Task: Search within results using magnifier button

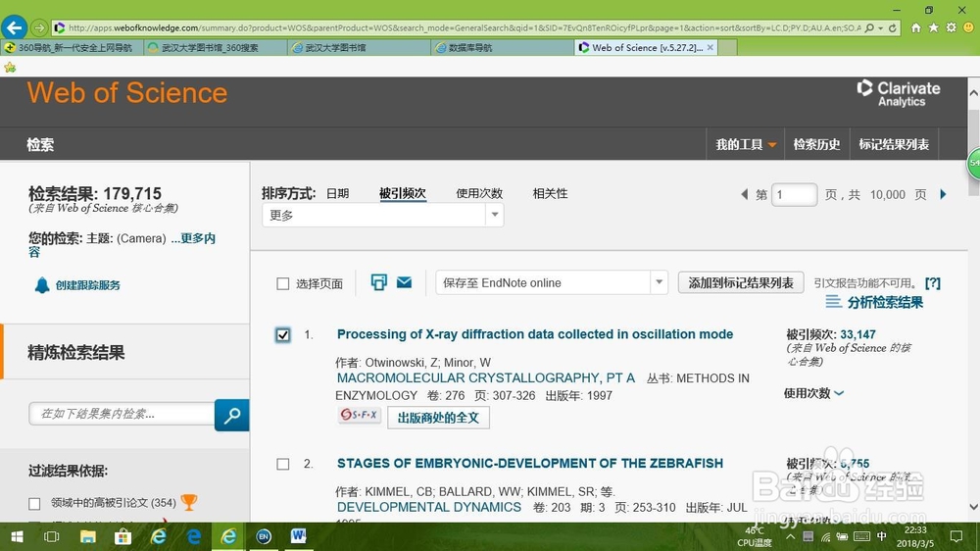Action: [232, 415]
